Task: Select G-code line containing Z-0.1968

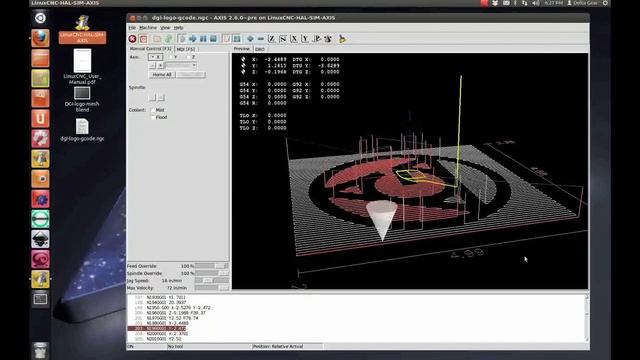Action: (x=176, y=313)
